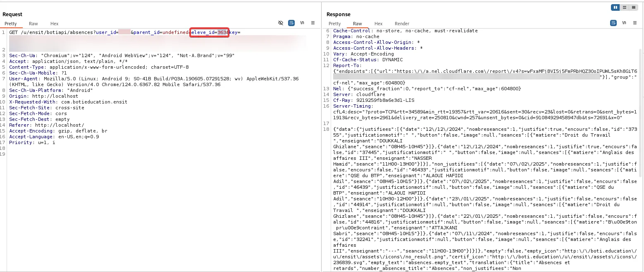The width and height of the screenshot is (644, 272).
Task: Toggle word wrap icon in Request panel
Action: point(291,23)
